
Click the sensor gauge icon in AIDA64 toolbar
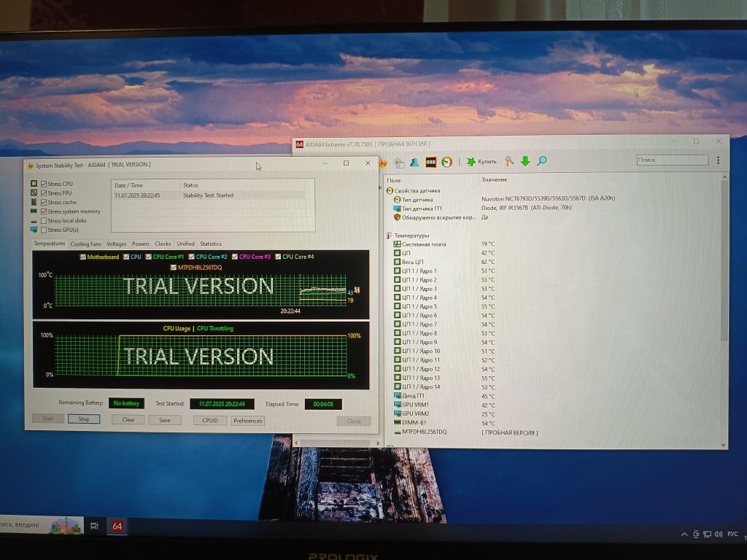pos(446,162)
